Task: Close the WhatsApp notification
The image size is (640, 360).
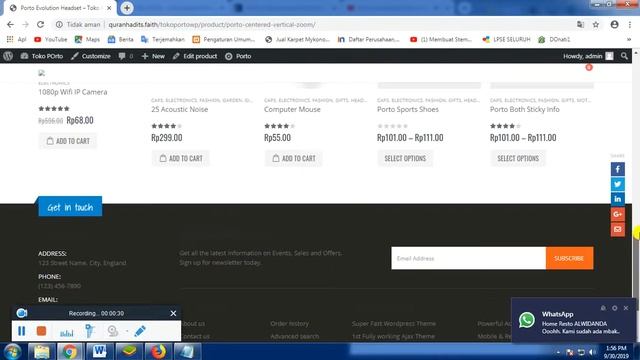Action: click(x=626, y=308)
